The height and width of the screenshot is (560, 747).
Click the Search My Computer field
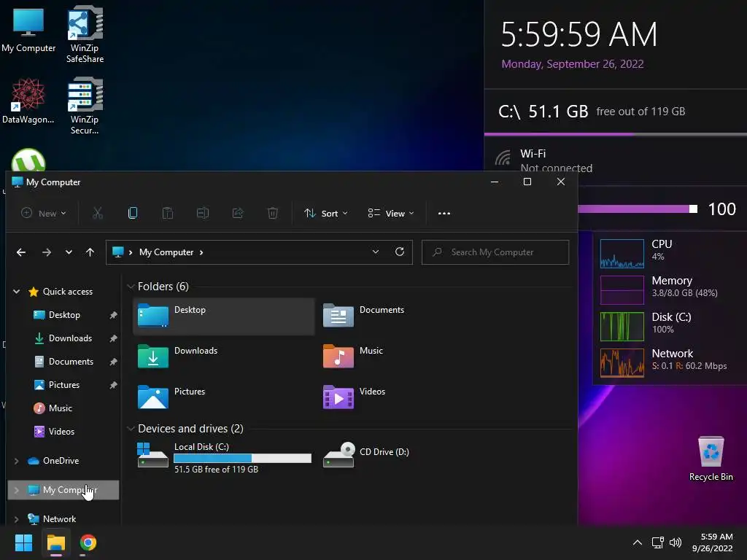pos(495,252)
